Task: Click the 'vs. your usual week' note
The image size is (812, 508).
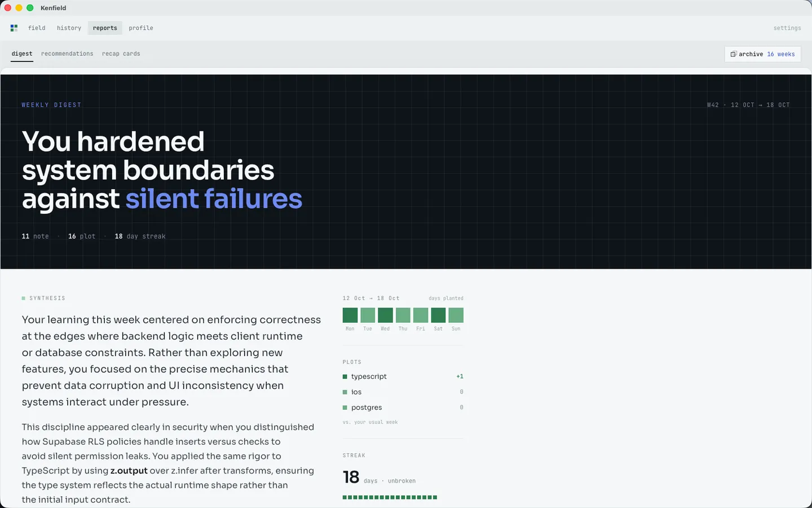Action: [x=370, y=422]
